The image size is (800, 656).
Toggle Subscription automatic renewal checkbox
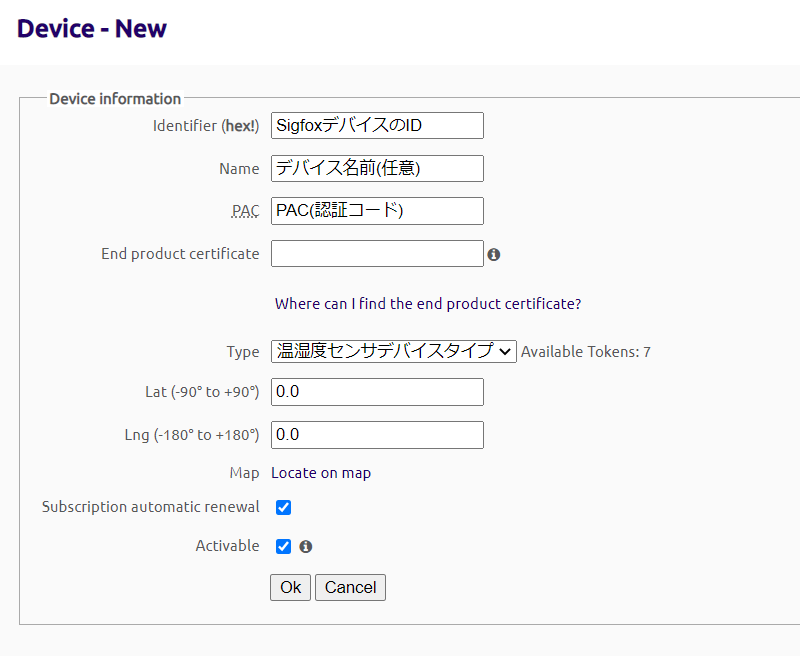pyautogui.click(x=283, y=508)
